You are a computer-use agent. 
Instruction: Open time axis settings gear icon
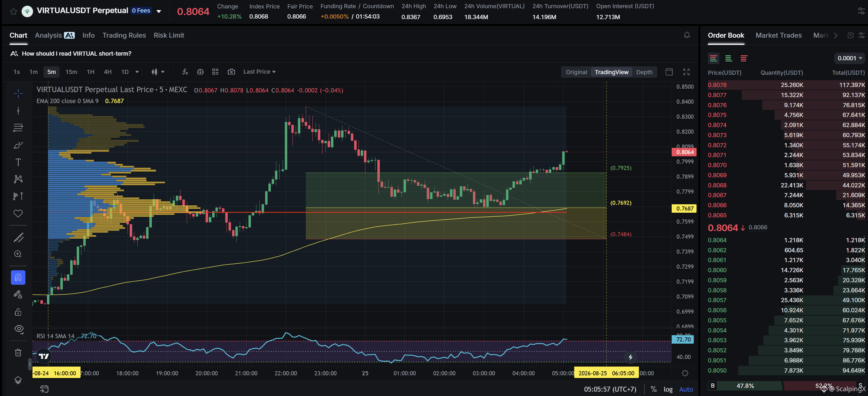[685, 373]
